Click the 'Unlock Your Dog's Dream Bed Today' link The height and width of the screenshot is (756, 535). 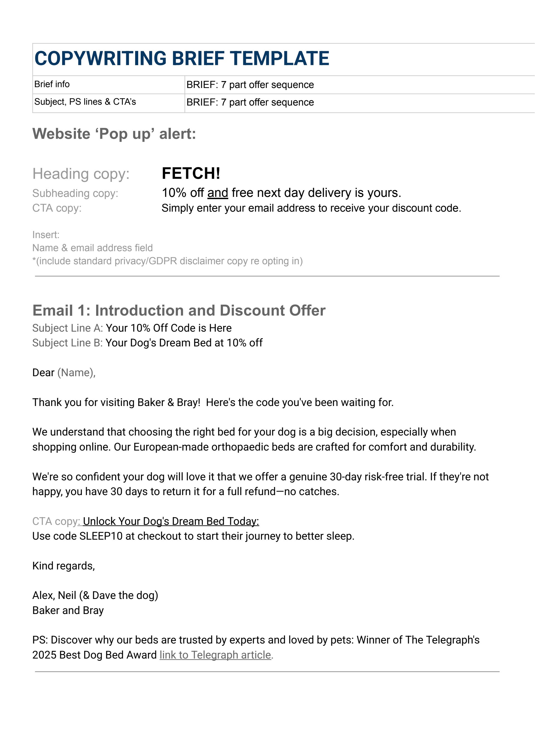tap(171, 521)
